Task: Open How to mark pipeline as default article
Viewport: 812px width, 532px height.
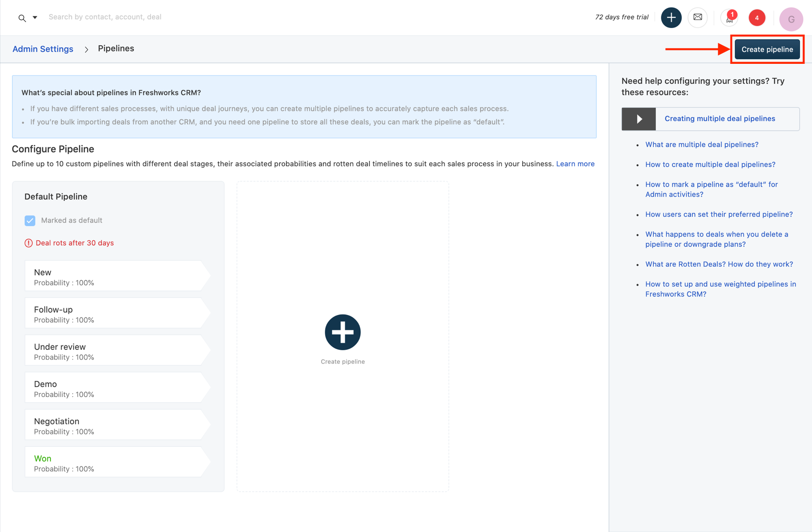Action: click(711, 189)
